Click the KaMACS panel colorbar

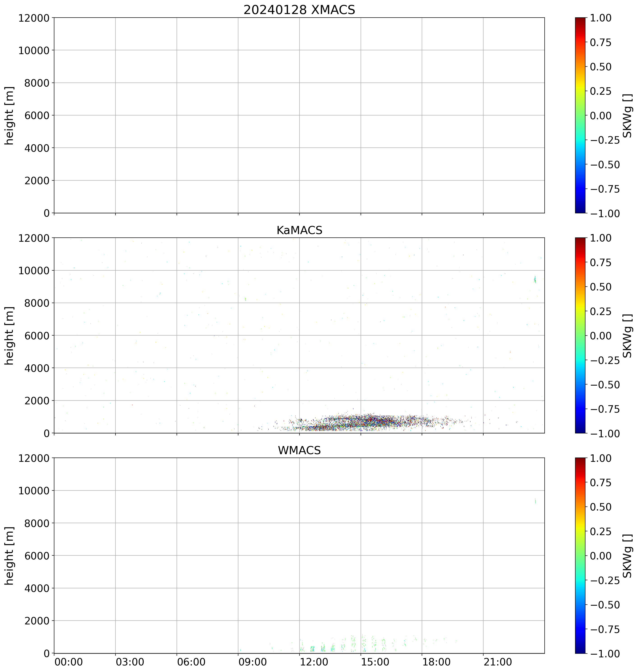[580, 335]
